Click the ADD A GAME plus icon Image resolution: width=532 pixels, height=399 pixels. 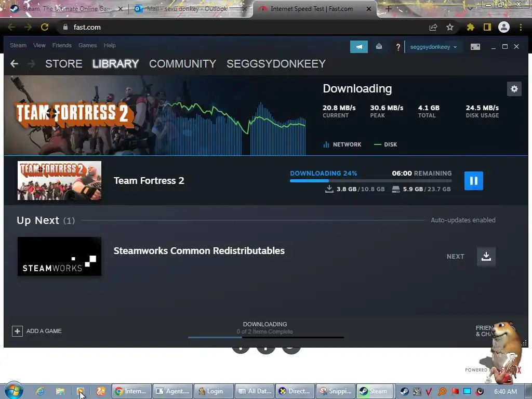[x=17, y=331]
